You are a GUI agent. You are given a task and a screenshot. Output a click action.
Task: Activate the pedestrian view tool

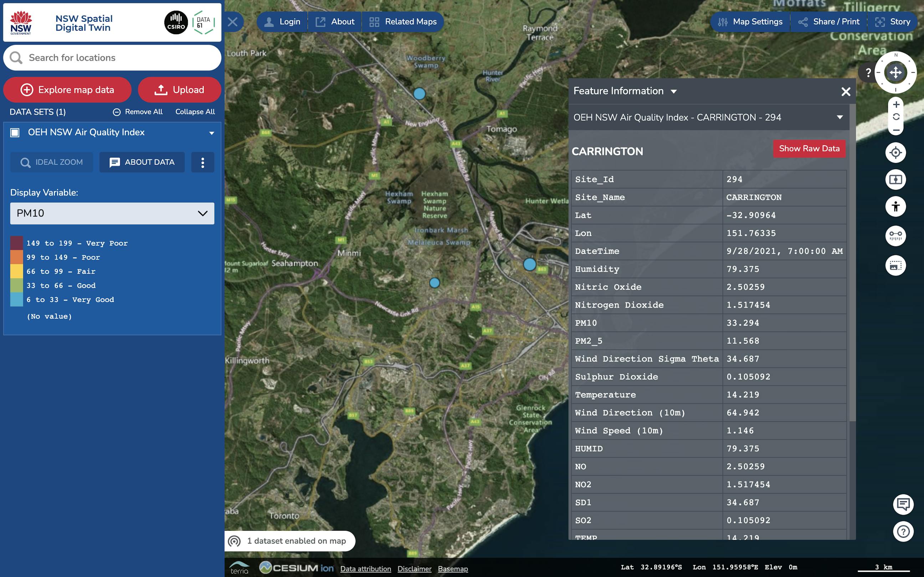pyautogui.click(x=896, y=206)
